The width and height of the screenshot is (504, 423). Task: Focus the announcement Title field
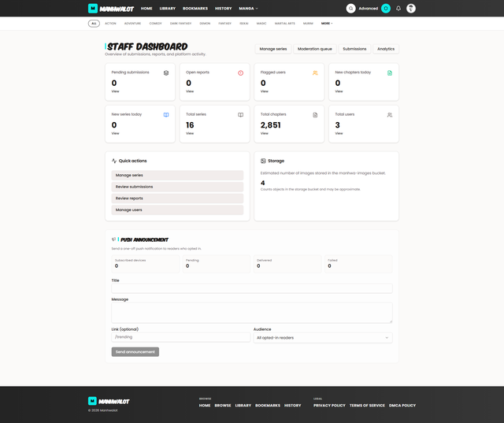tap(252, 288)
